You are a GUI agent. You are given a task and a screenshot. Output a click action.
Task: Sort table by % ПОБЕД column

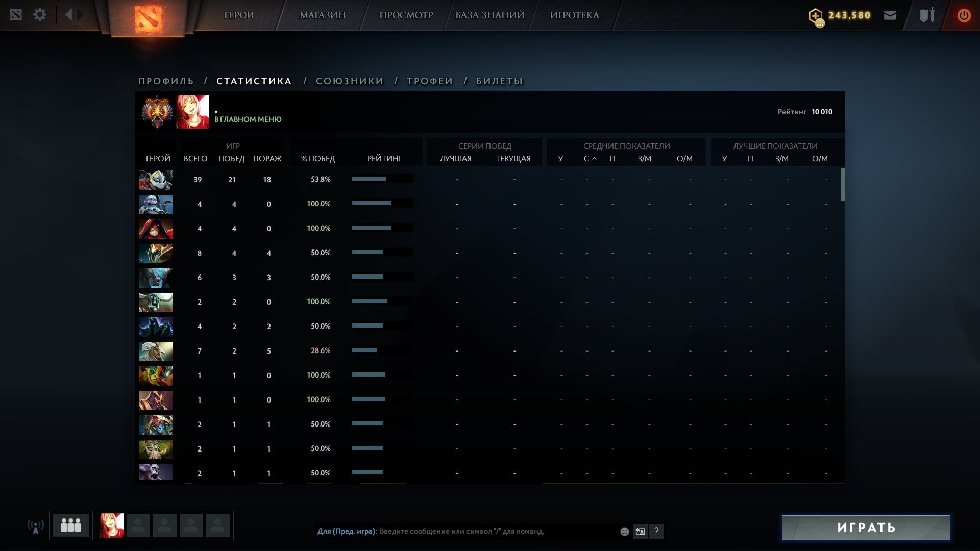pos(317,159)
